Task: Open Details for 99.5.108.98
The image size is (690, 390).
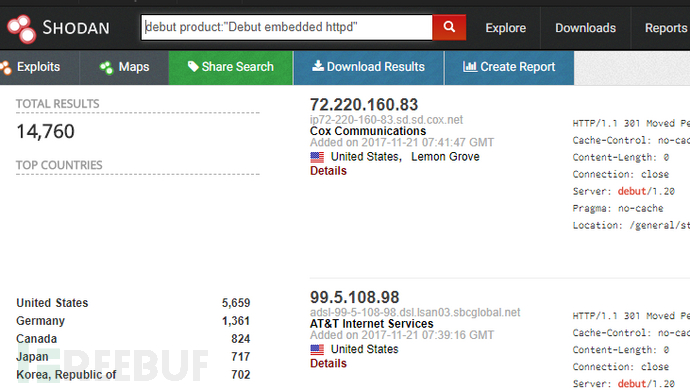Action: [328, 364]
